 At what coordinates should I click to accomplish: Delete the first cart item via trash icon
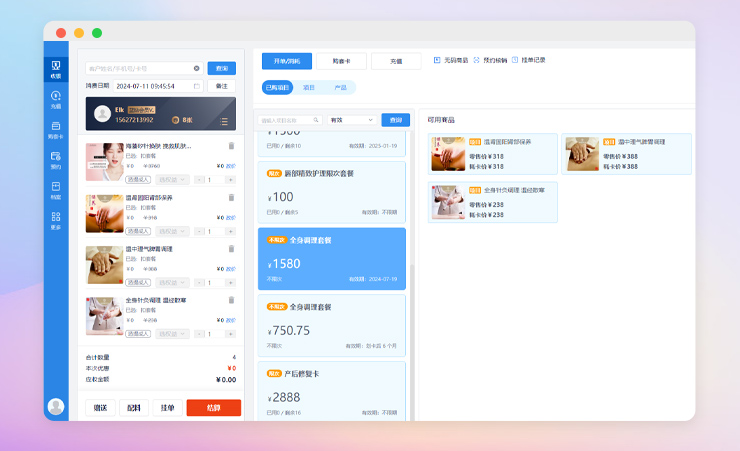(x=232, y=146)
